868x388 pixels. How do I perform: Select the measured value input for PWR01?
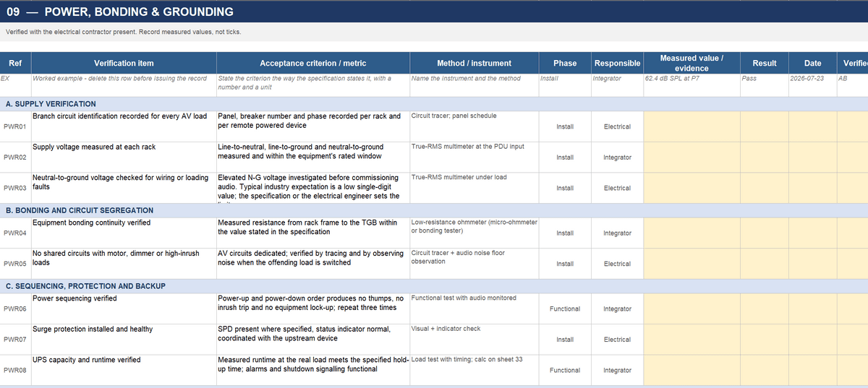tap(692, 126)
